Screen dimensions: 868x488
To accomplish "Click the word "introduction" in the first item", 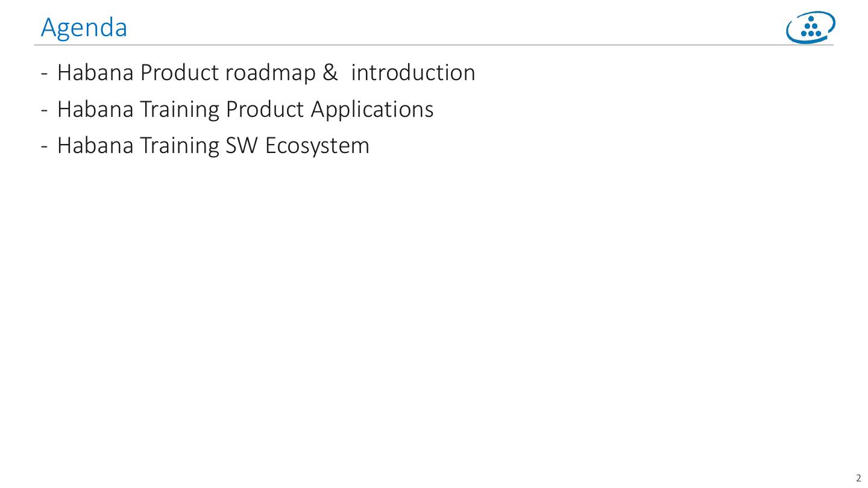I will 413,73.
